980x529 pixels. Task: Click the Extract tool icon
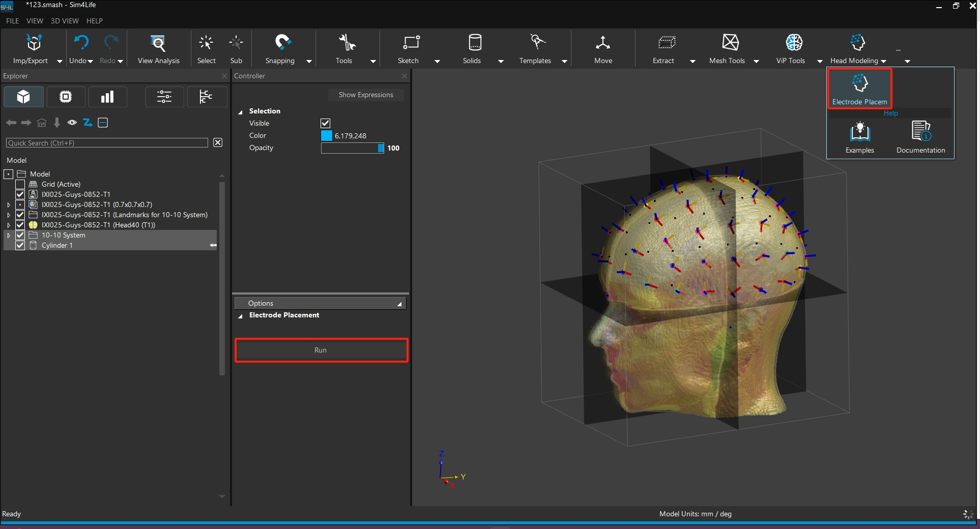[x=666, y=43]
